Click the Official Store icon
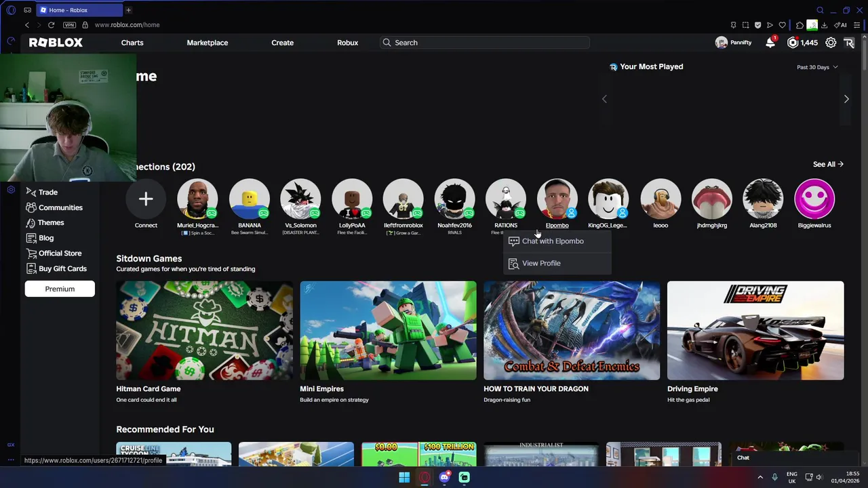Viewport: 868px width, 488px height. 31,253
